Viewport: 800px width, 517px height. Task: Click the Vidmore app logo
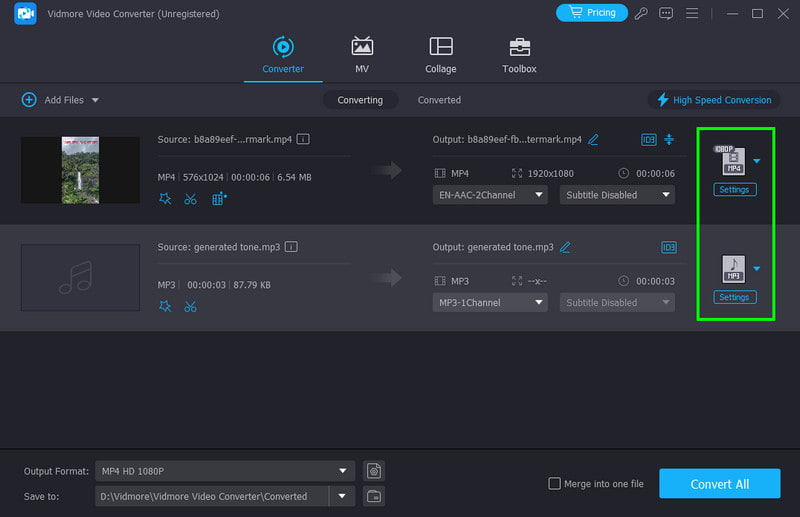(x=25, y=13)
